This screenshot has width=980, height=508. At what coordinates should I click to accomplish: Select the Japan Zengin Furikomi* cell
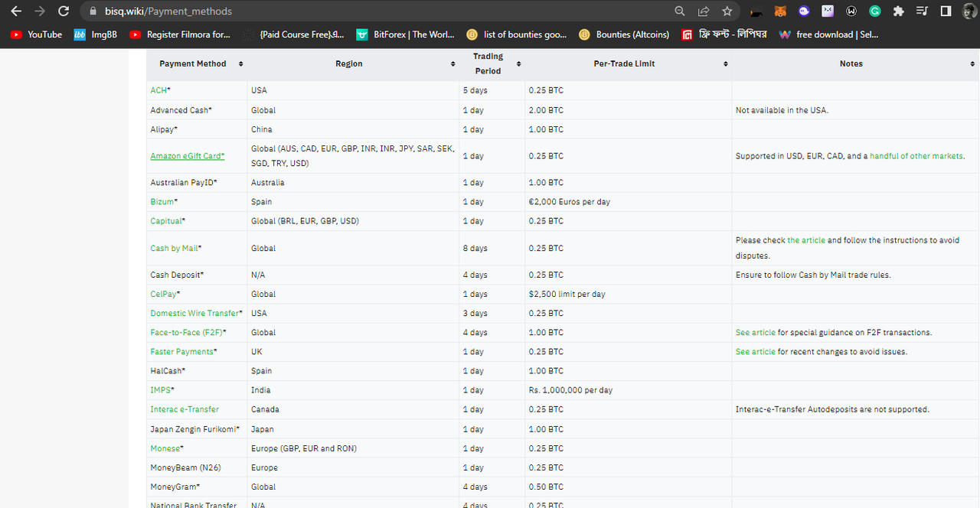[x=197, y=429]
